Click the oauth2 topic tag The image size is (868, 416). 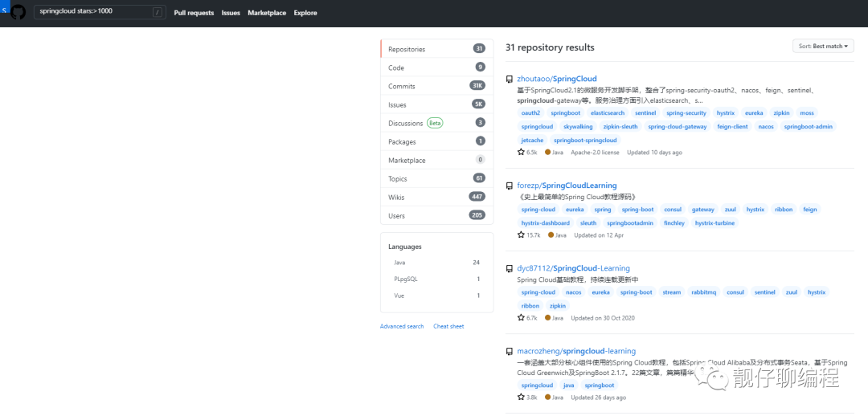tap(531, 113)
